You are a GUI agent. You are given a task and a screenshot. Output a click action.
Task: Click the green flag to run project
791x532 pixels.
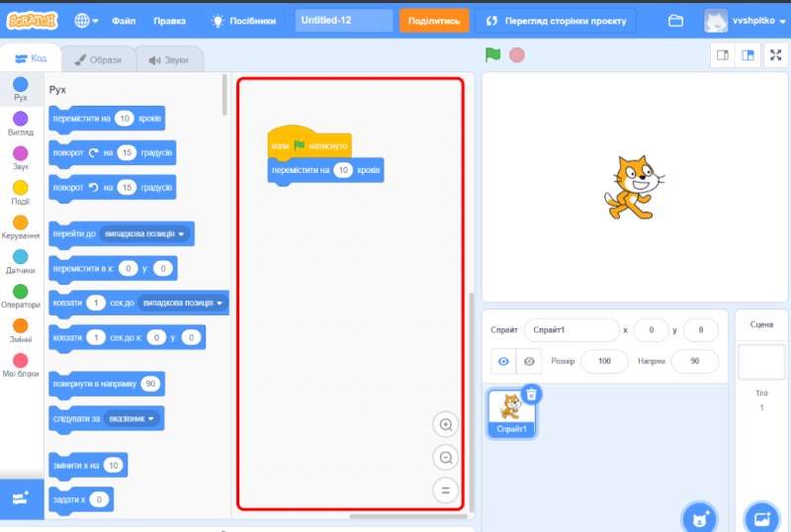click(492, 54)
